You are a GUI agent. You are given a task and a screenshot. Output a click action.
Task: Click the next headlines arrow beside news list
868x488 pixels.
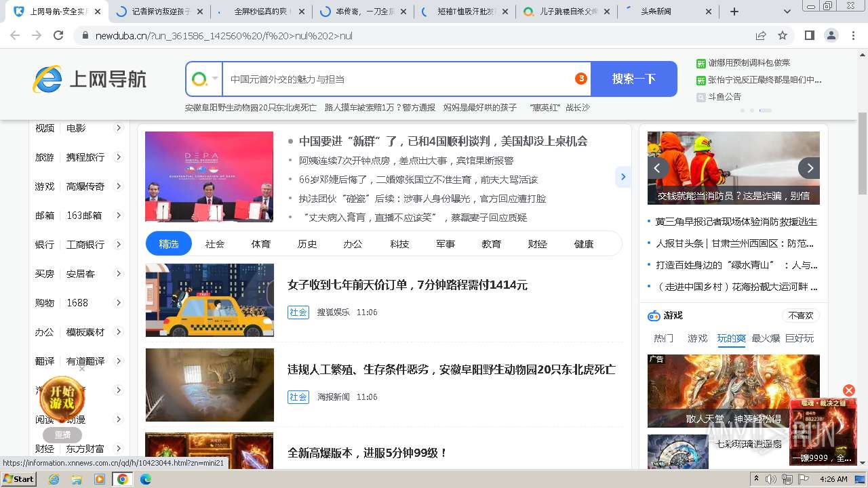click(623, 177)
